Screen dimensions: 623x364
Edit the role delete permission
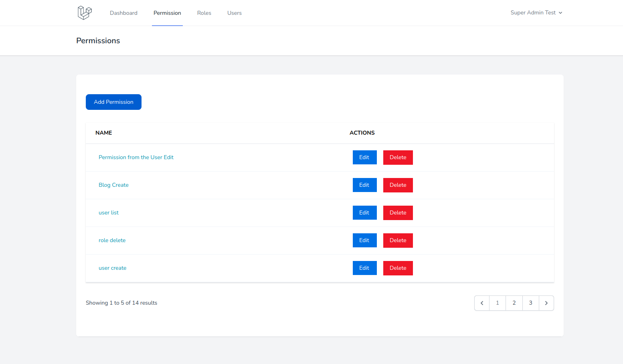[x=364, y=240]
